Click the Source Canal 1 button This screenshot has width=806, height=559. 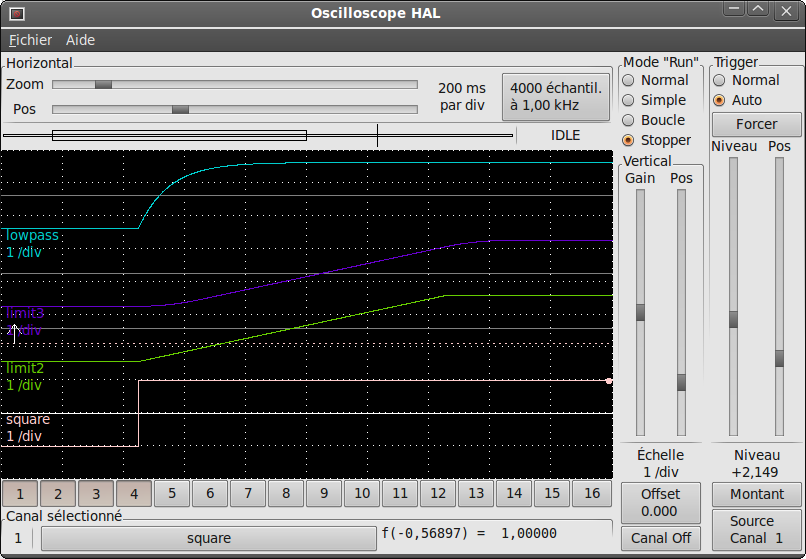click(756, 529)
